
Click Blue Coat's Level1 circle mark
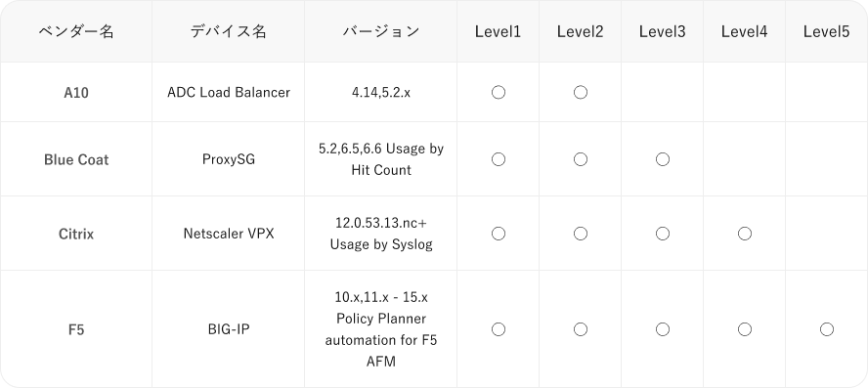pos(499,159)
